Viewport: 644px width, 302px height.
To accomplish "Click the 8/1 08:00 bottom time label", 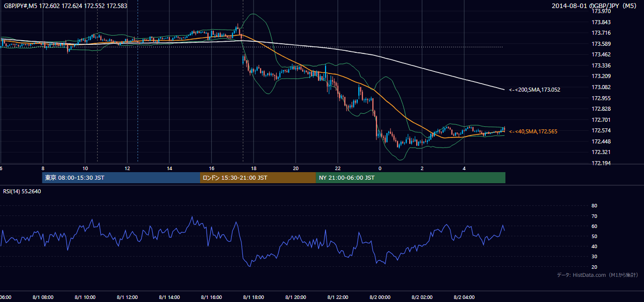I will tap(43, 297).
